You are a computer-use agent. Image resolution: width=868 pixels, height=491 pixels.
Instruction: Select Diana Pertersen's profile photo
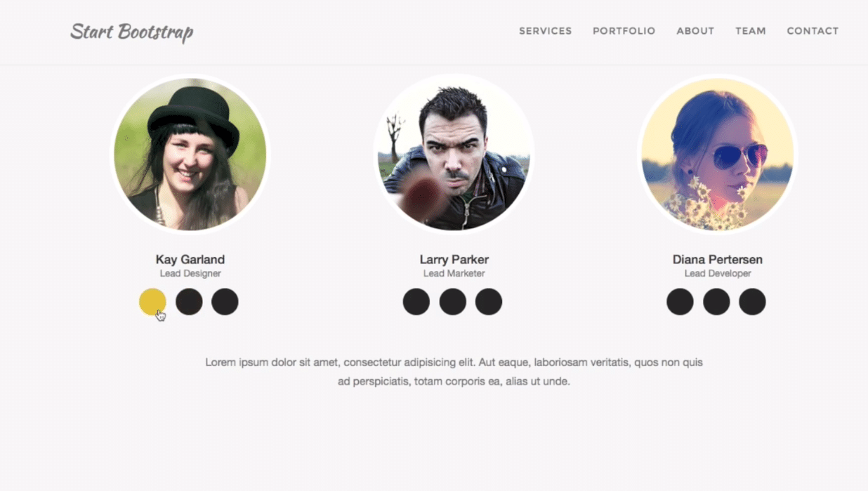(x=718, y=154)
